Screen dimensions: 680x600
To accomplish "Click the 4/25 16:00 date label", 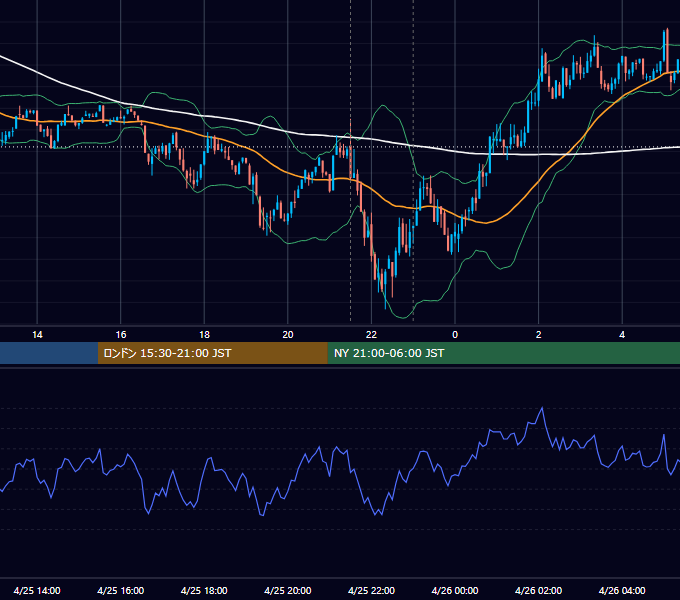I will 121,590.
